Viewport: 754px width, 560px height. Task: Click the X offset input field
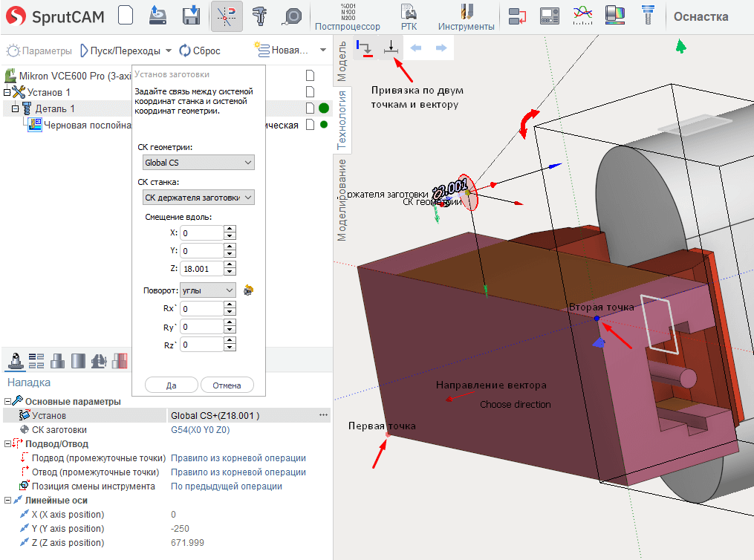202,233
